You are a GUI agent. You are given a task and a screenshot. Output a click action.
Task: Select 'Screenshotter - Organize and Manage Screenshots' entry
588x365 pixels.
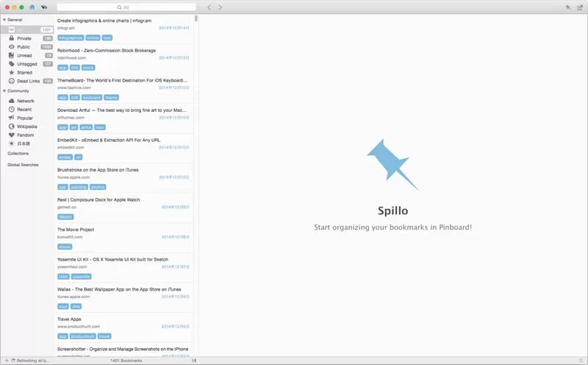[123, 350]
